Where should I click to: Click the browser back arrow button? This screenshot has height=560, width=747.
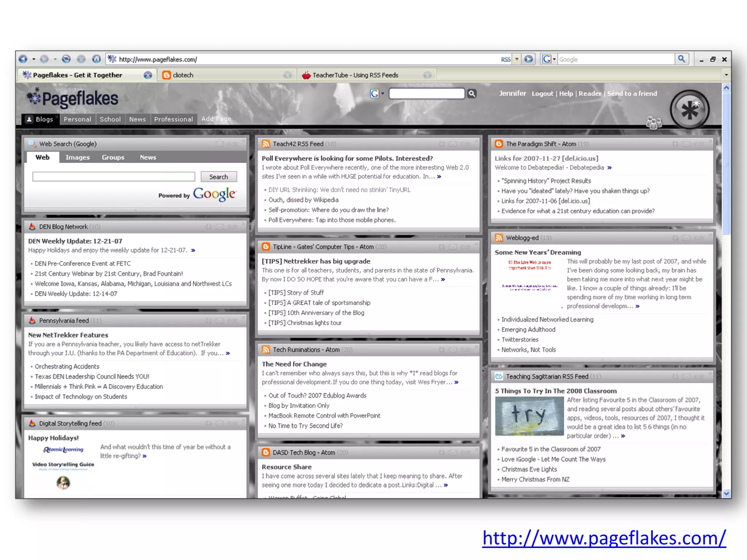pos(23,59)
